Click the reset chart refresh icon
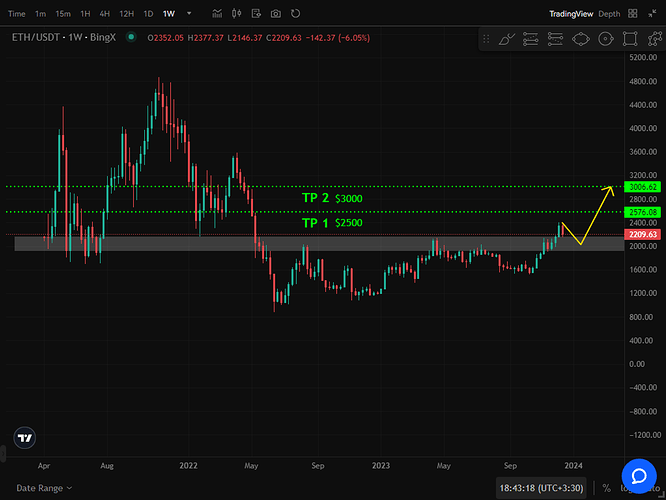Screen dimensions: 666x500 [x=293, y=14]
